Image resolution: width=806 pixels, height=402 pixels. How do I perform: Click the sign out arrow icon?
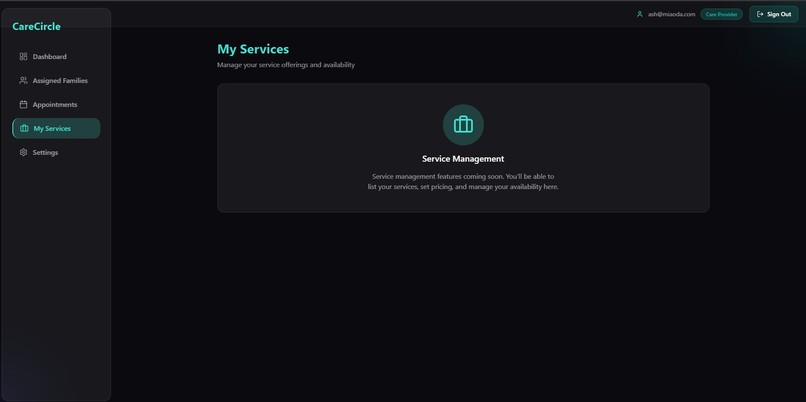pyautogui.click(x=760, y=14)
